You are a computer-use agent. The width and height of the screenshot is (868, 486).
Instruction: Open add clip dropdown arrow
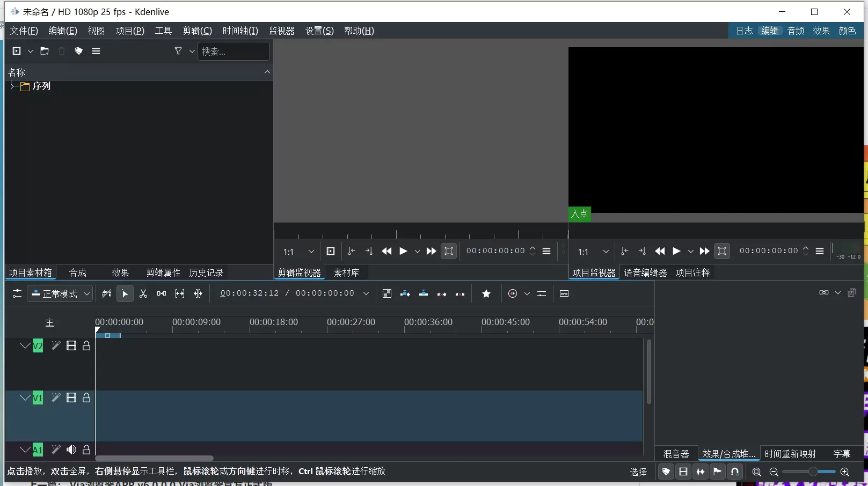click(31, 51)
